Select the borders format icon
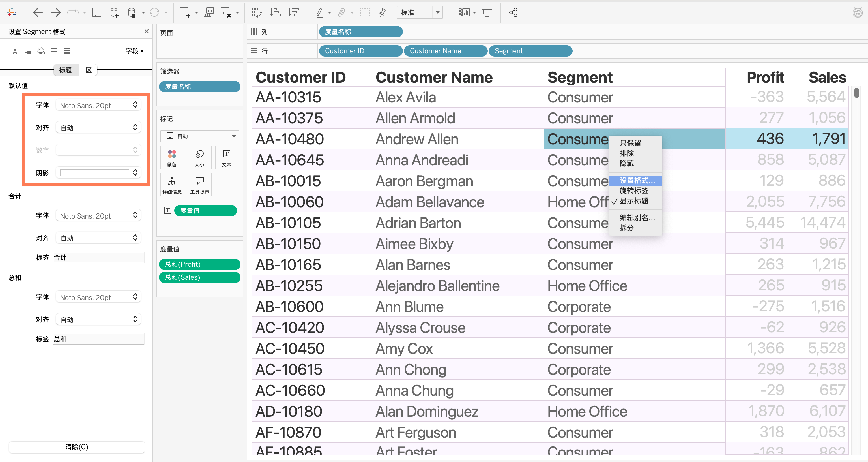 point(54,51)
